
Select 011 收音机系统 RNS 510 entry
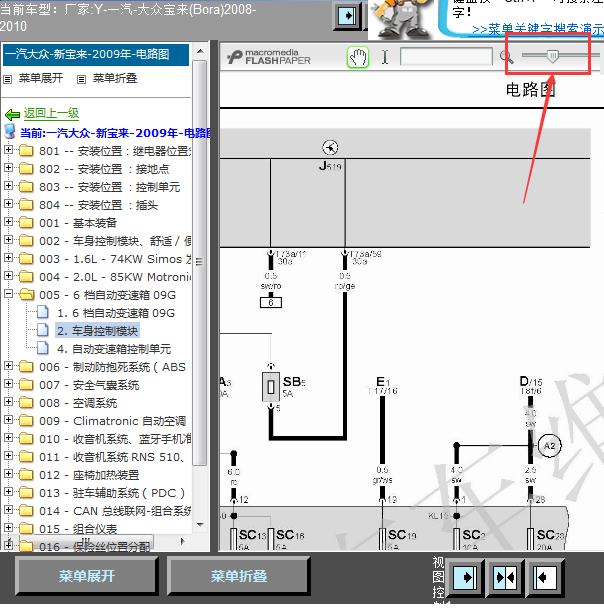coord(111,457)
